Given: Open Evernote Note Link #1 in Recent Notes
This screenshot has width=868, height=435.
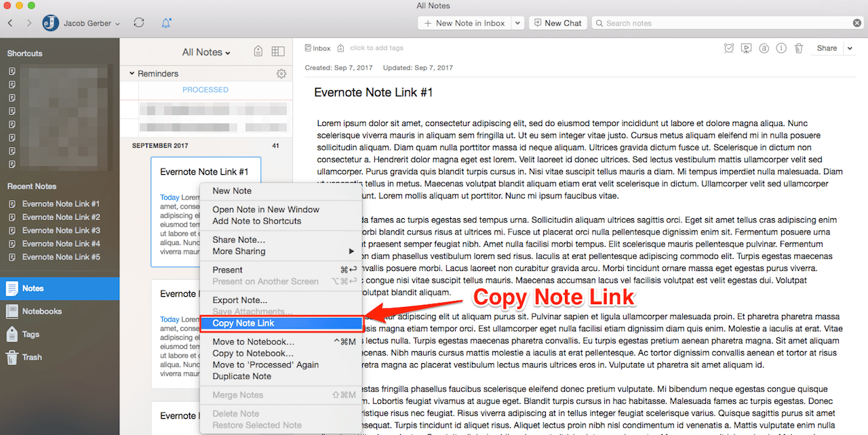Looking at the screenshot, I should pos(61,204).
